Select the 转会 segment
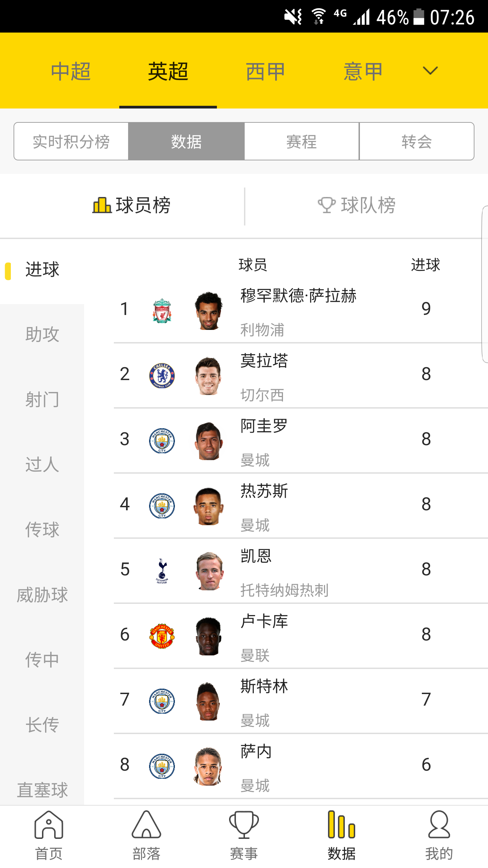Screen dimensions: 488x868 (416, 141)
